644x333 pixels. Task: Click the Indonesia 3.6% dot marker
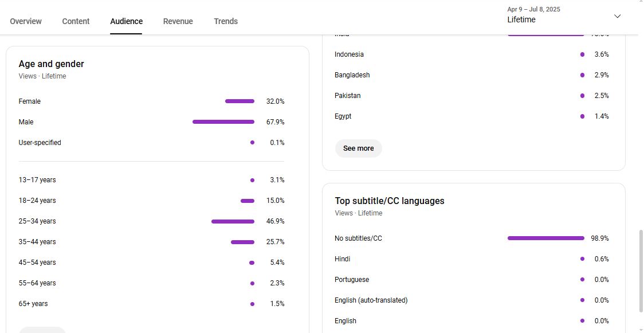tap(582, 54)
